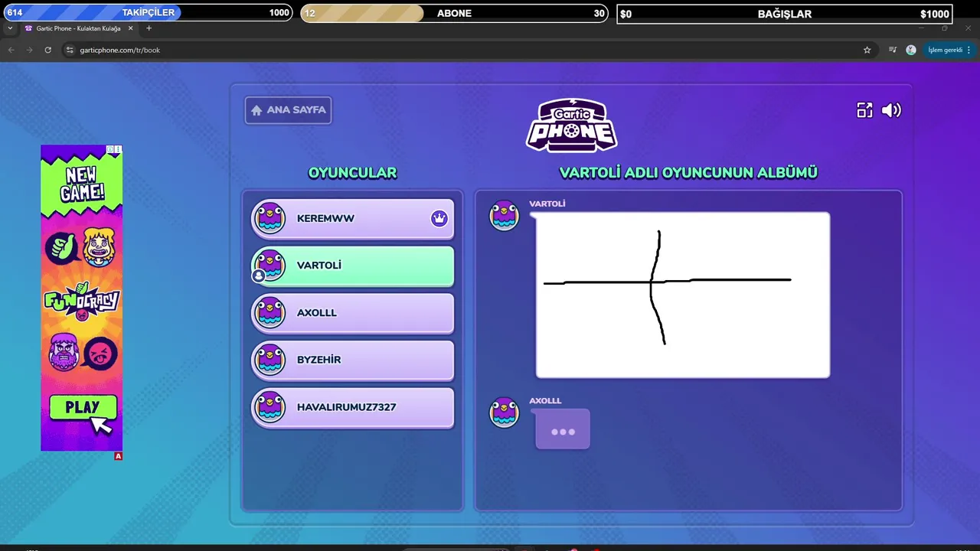Click BYZEHİR's bird avatar
980x551 pixels.
pos(269,360)
